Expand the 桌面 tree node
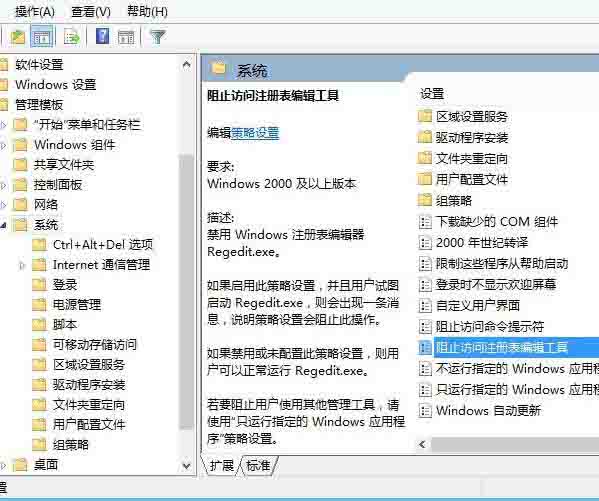 pyautogui.click(x=3, y=465)
